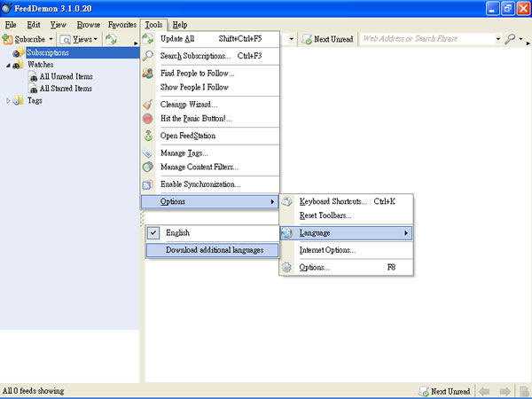Choose Reset Toolbars entry
The height and width of the screenshot is (399, 532).
346,215
